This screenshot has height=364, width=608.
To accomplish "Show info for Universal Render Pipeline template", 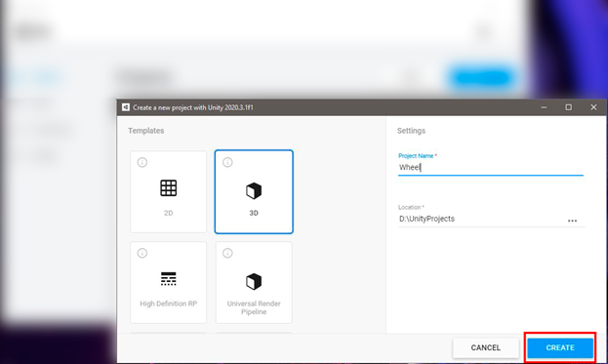I will click(227, 253).
